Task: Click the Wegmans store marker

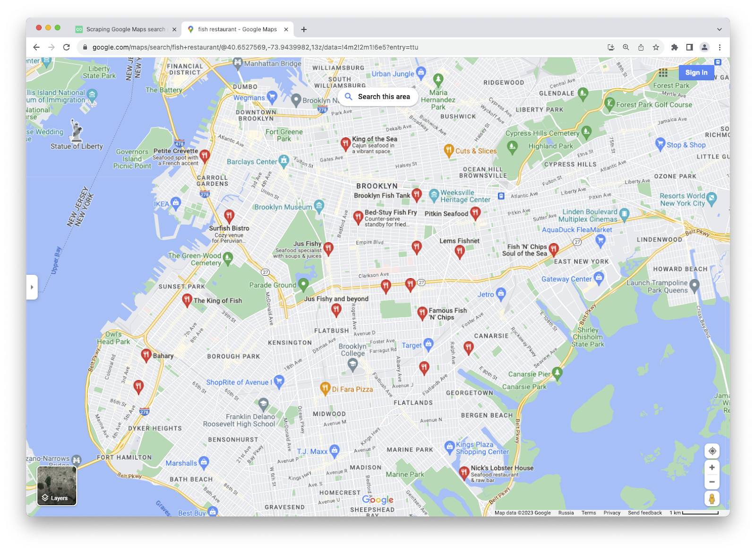Action: (272, 97)
